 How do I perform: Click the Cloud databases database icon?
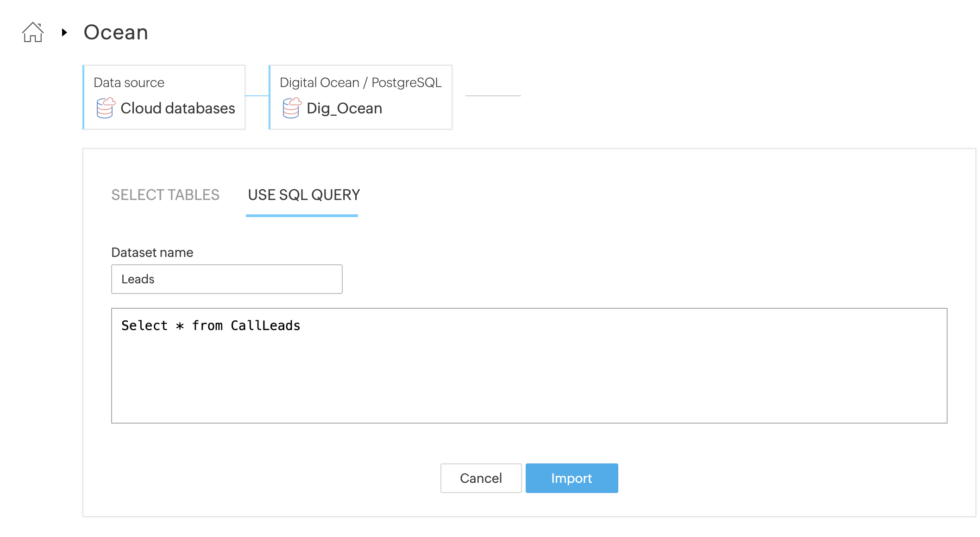(x=106, y=108)
